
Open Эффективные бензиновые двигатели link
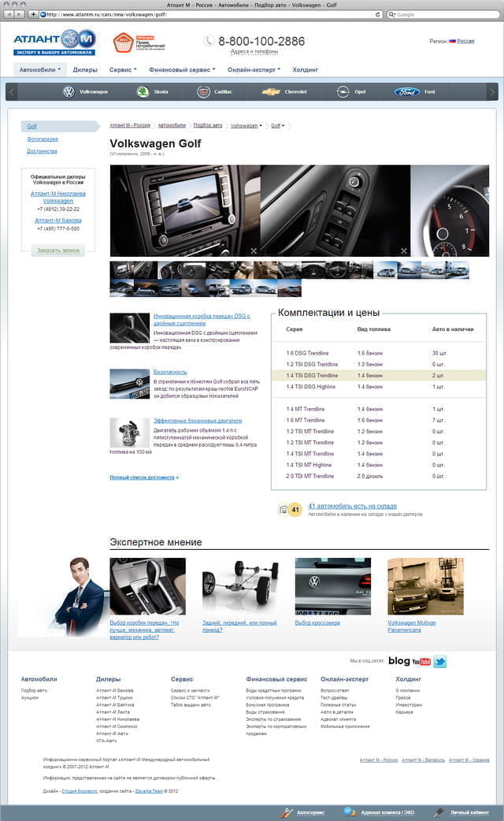pyautogui.click(x=198, y=421)
